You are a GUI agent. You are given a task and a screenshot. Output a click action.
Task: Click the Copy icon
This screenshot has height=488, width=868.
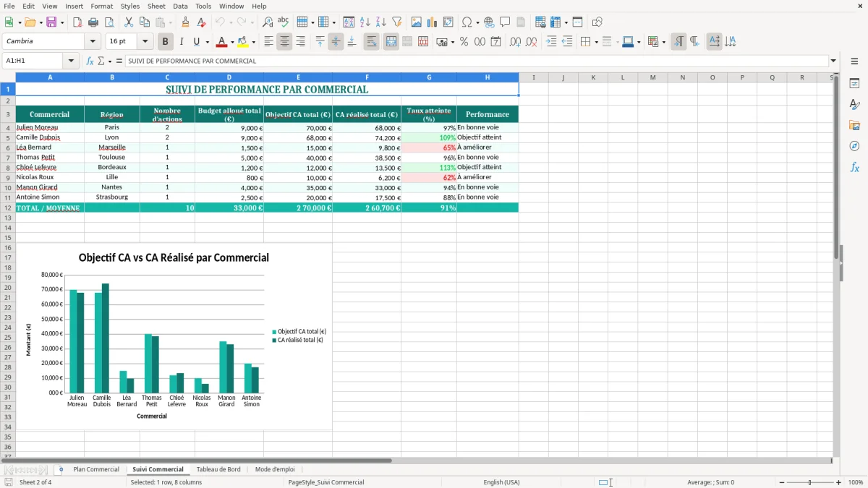click(144, 22)
